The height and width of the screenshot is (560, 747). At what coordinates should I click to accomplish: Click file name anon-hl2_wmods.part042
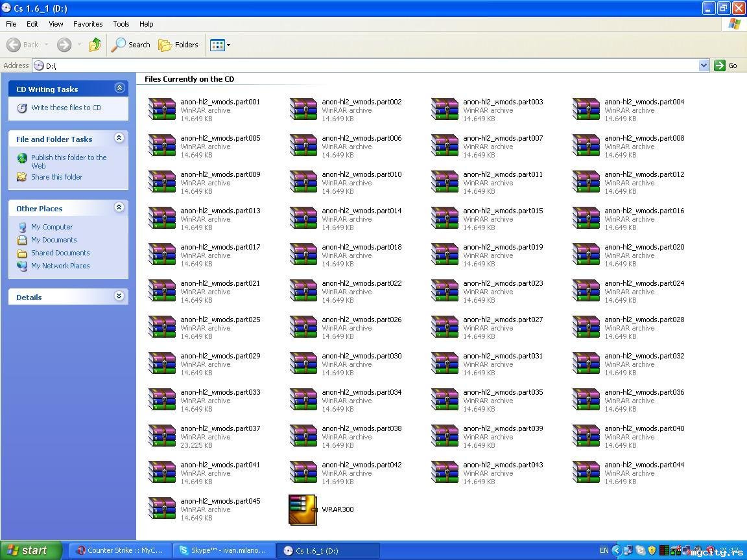(362, 465)
